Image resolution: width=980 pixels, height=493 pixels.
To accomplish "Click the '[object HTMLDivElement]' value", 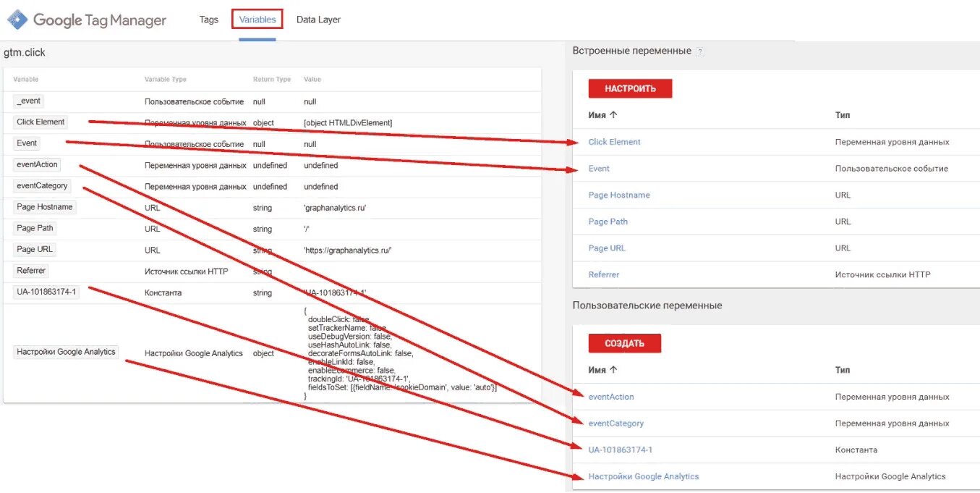I will [x=348, y=123].
